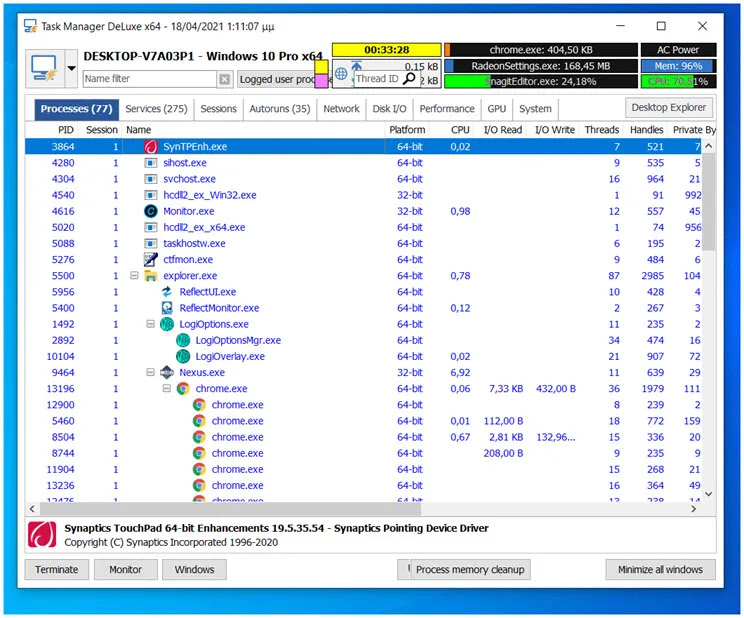Viewport: 744px width, 618px height.
Task: Click the ctfmon.exe pen icon
Action: 150,260
